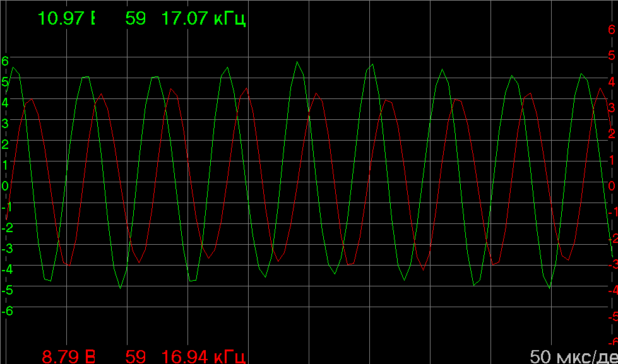Select the red axis label 6

tap(611, 29)
